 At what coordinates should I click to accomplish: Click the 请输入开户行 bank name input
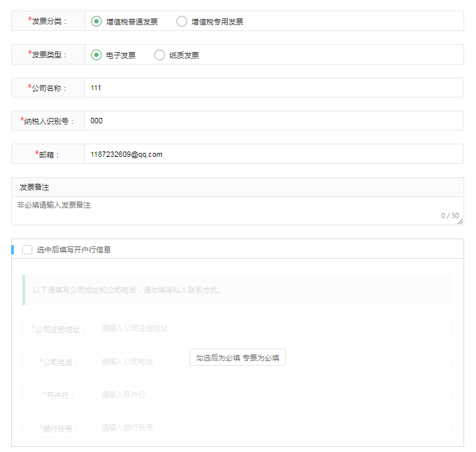(273, 395)
